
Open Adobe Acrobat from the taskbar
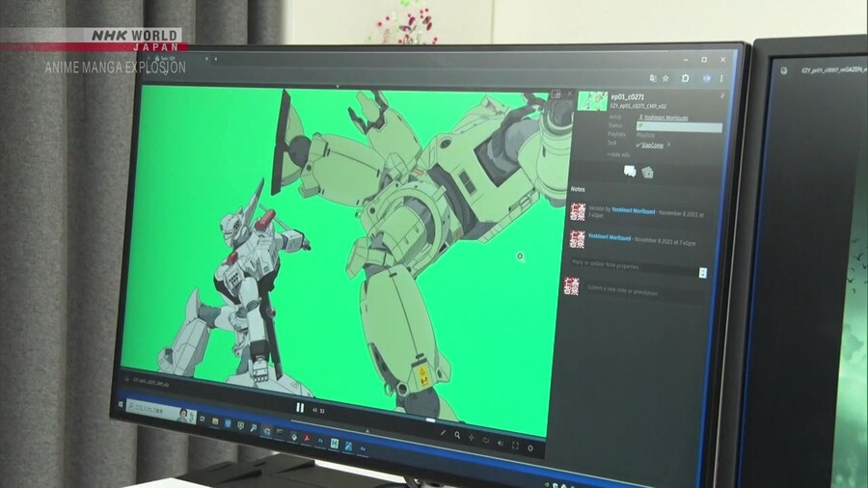tap(307, 438)
